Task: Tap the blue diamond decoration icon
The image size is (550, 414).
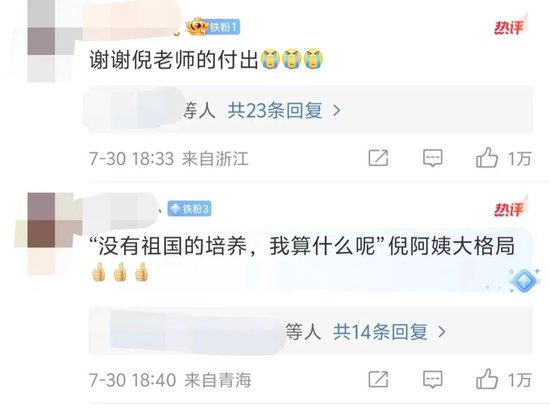Action: coord(524,281)
